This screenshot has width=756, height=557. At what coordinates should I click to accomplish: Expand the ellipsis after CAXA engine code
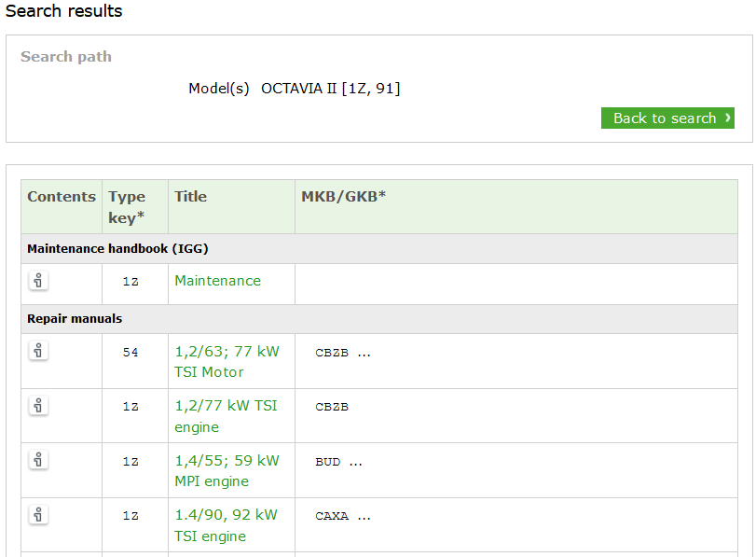364,517
